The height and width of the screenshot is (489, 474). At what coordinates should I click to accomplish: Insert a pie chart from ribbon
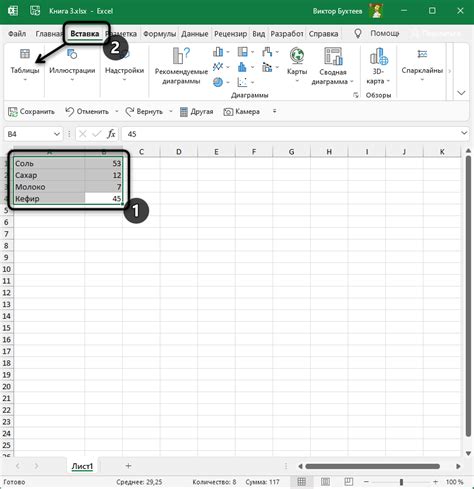pos(218,82)
